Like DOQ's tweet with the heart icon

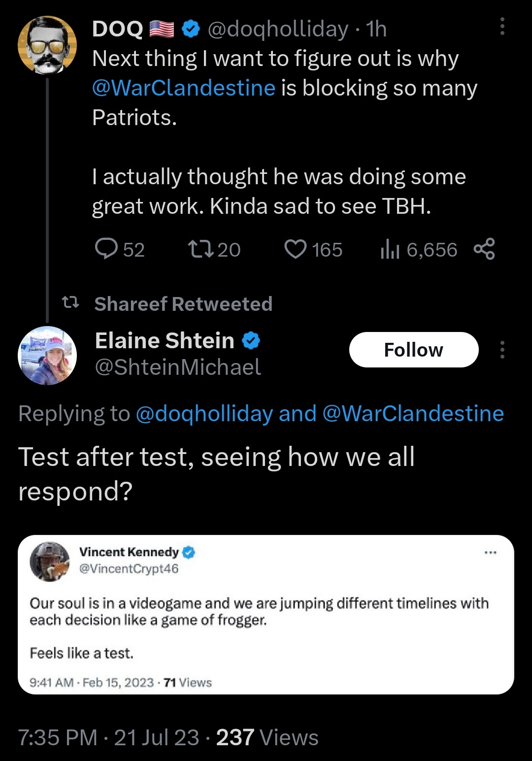tap(296, 249)
